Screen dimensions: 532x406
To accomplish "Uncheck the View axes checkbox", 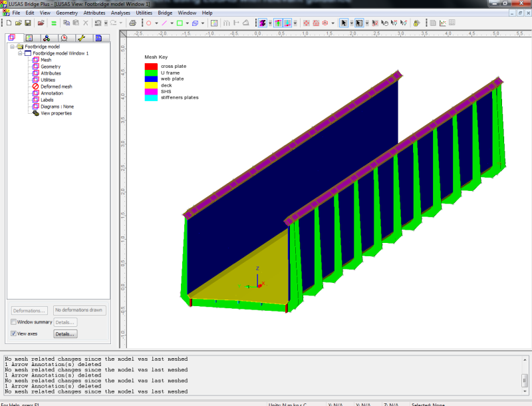I will (13, 333).
